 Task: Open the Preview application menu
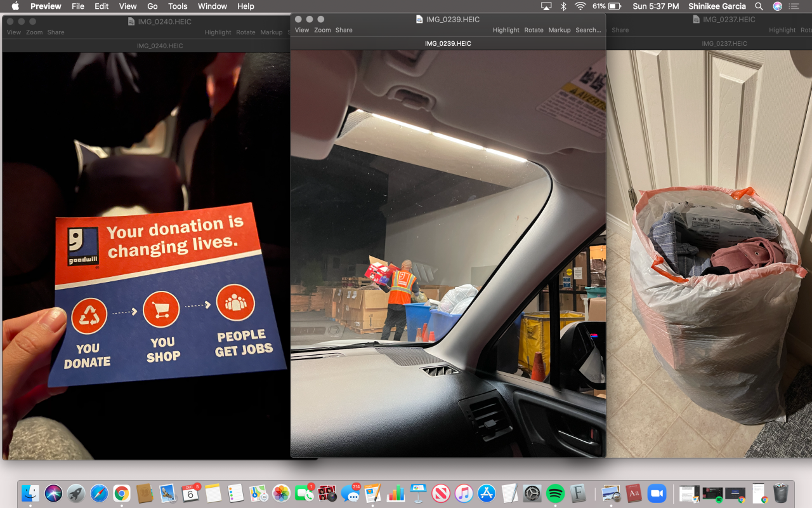click(46, 6)
